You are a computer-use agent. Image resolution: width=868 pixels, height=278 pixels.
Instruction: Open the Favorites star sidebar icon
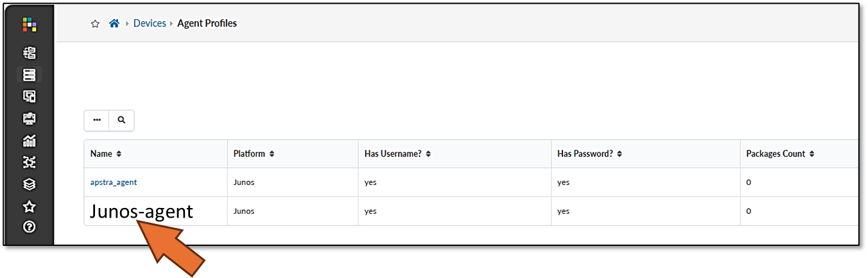coord(29,206)
